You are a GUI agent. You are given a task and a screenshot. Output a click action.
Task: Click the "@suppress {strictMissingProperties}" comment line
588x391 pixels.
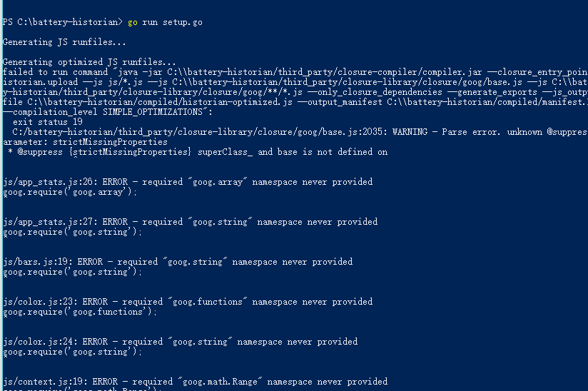[x=197, y=152]
